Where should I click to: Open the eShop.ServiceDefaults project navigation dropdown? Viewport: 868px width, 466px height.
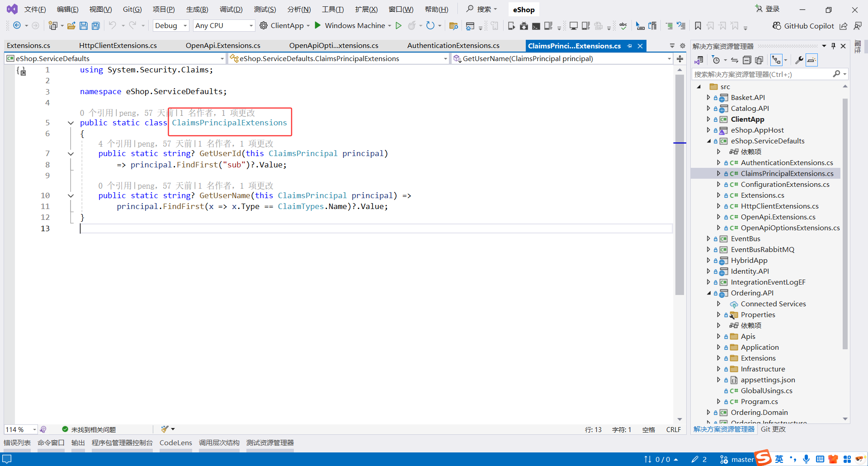(x=115, y=58)
